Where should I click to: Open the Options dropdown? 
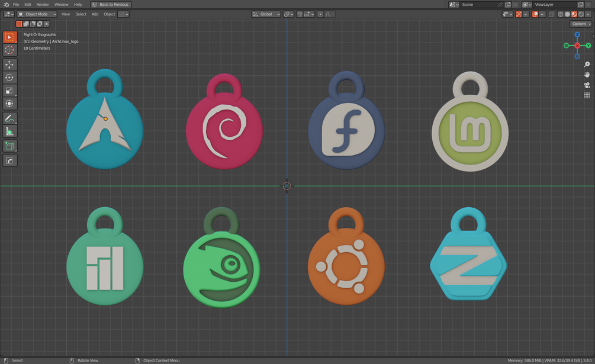[581, 24]
